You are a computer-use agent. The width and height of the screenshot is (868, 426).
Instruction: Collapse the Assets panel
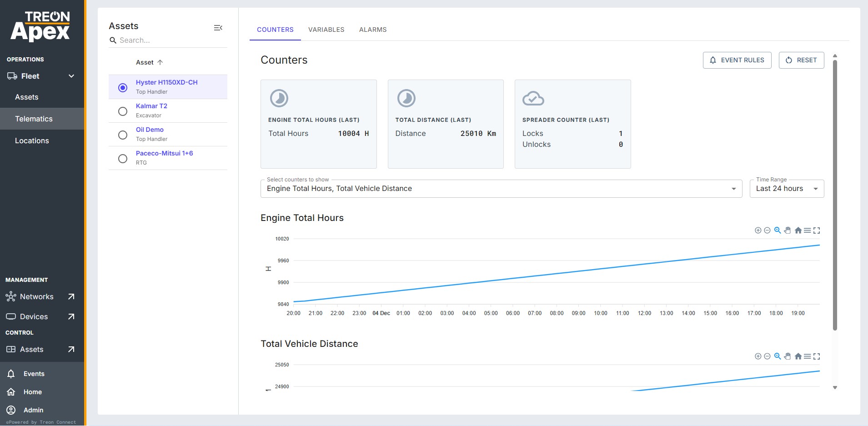[218, 28]
